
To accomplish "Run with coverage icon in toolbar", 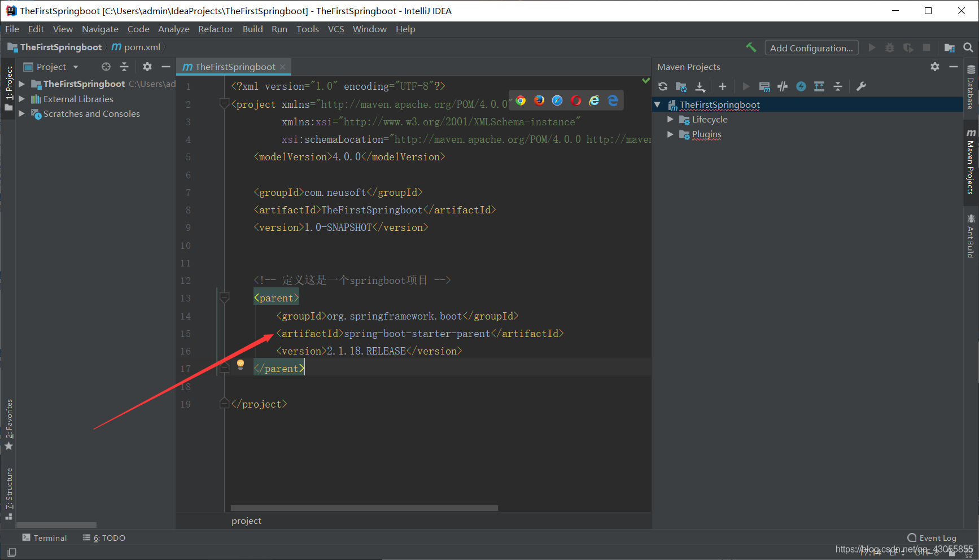I will coord(908,48).
